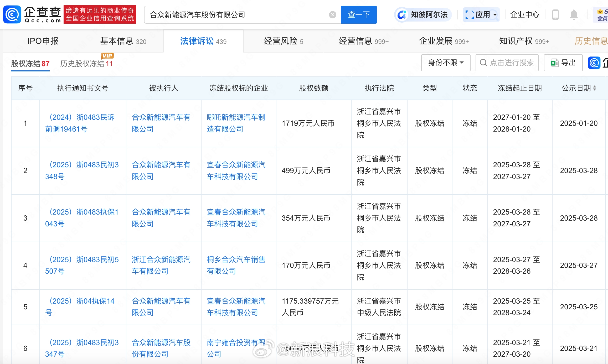
Task: Open the 知彼阿尔法 AI assistant
Action: (x=423, y=14)
